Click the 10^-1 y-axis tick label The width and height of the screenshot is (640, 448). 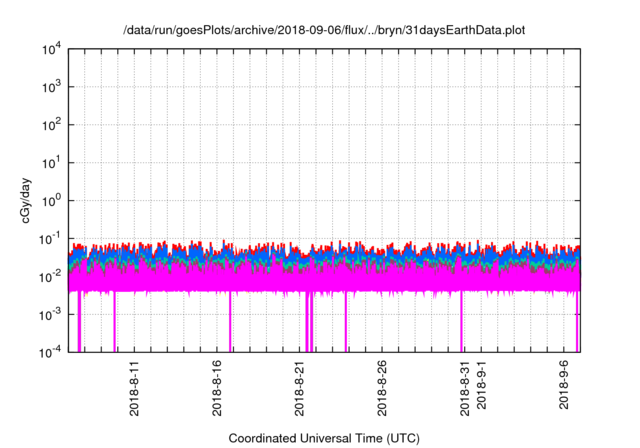coord(51,239)
